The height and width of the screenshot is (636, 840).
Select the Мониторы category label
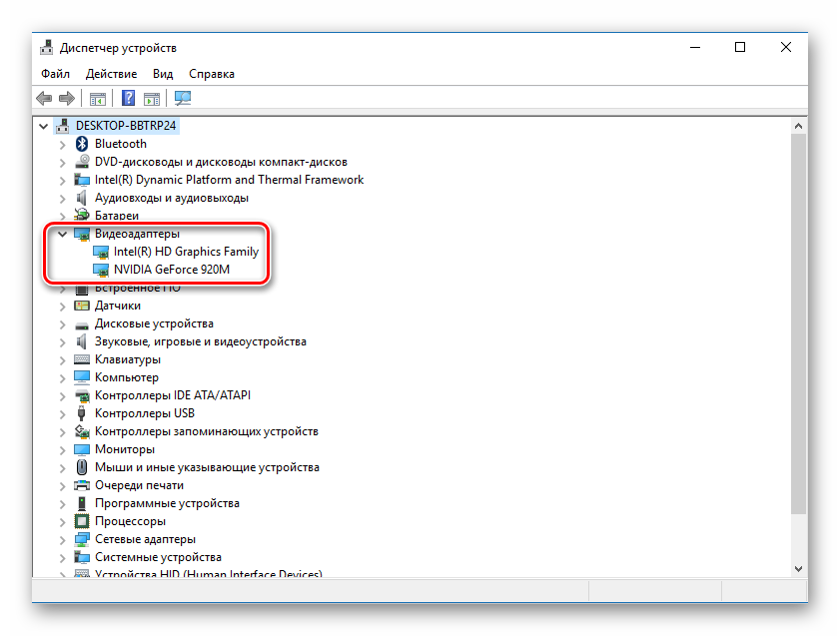(x=124, y=449)
